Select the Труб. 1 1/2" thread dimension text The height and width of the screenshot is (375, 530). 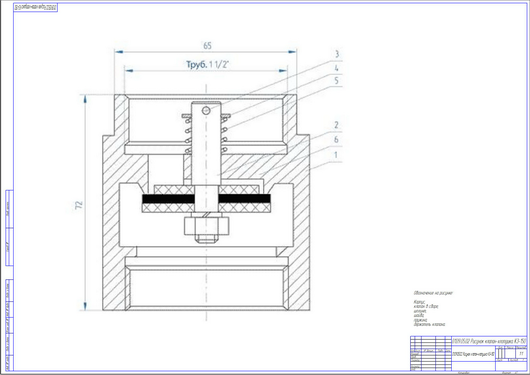tap(208, 64)
